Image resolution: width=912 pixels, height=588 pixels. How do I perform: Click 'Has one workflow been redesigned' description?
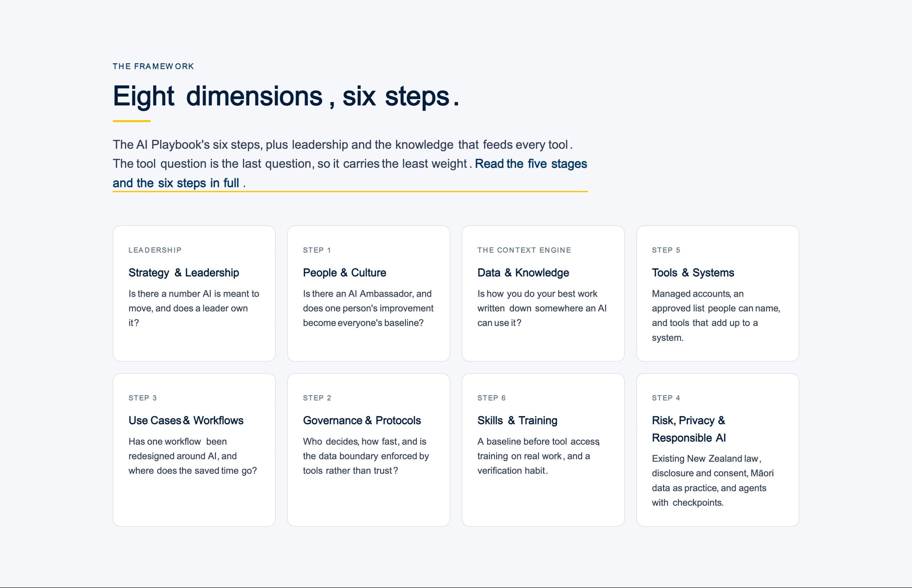(193, 456)
